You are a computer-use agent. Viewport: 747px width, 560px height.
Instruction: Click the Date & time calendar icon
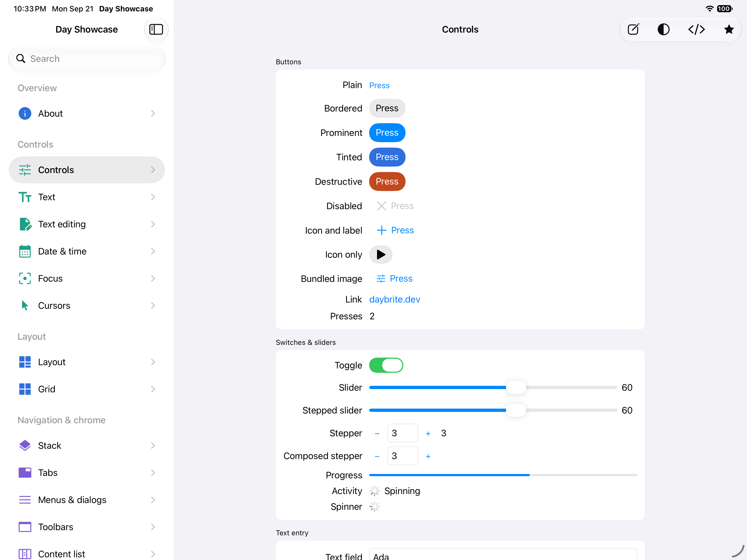25,251
